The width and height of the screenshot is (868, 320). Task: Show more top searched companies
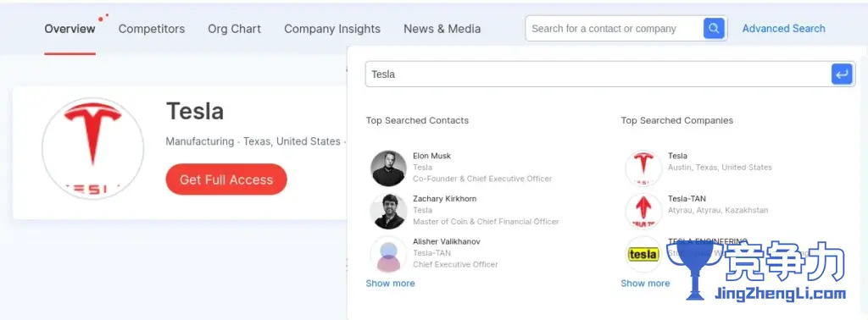click(645, 283)
